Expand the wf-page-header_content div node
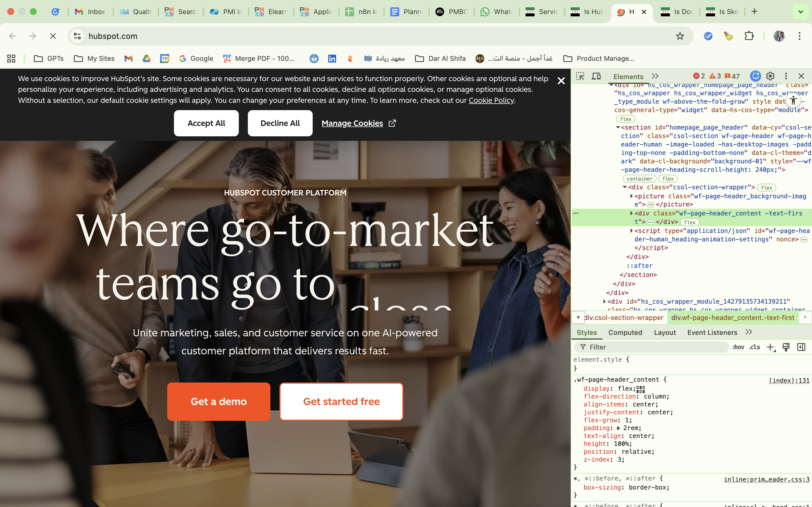The width and height of the screenshot is (812, 507). point(632,213)
